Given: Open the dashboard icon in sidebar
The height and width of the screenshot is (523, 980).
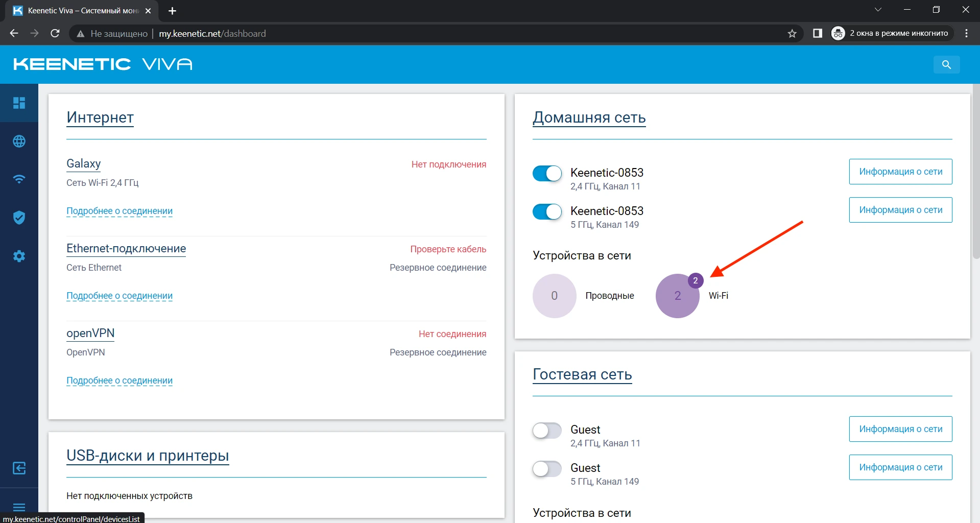Looking at the screenshot, I should 19,103.
